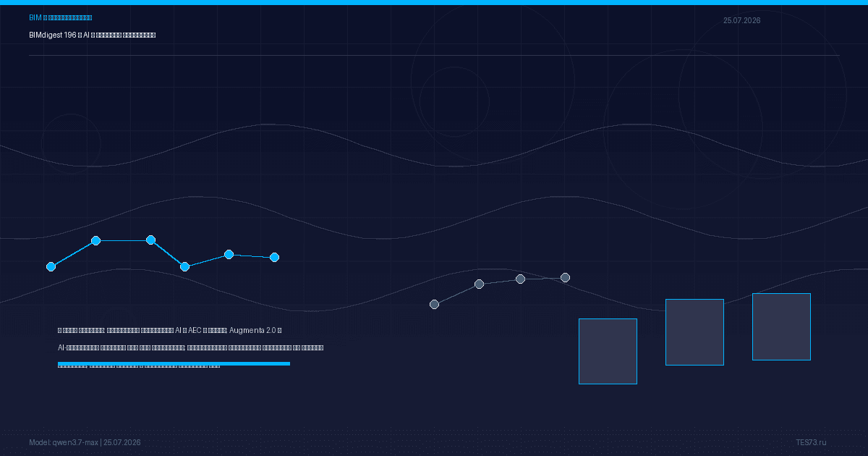Click the header date "25.07.2026"

(741, 20)
